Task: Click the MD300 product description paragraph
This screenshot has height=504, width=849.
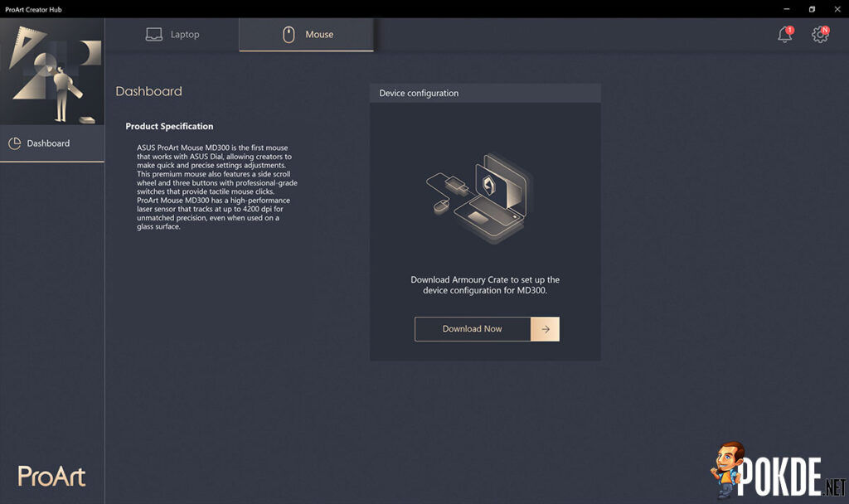Action: (x=216, y=187)
